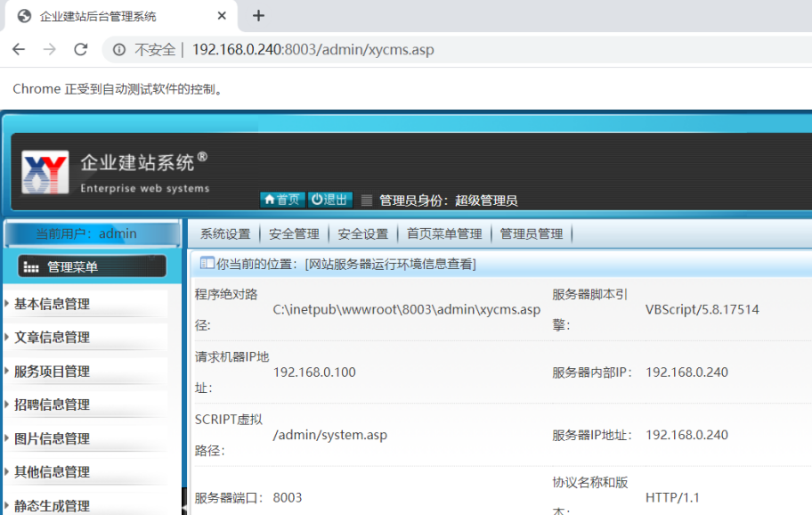Click the 企业建站系统 title text
This screenshot has width=812, height=515.
pyautogui.click(x=137, y=163)
